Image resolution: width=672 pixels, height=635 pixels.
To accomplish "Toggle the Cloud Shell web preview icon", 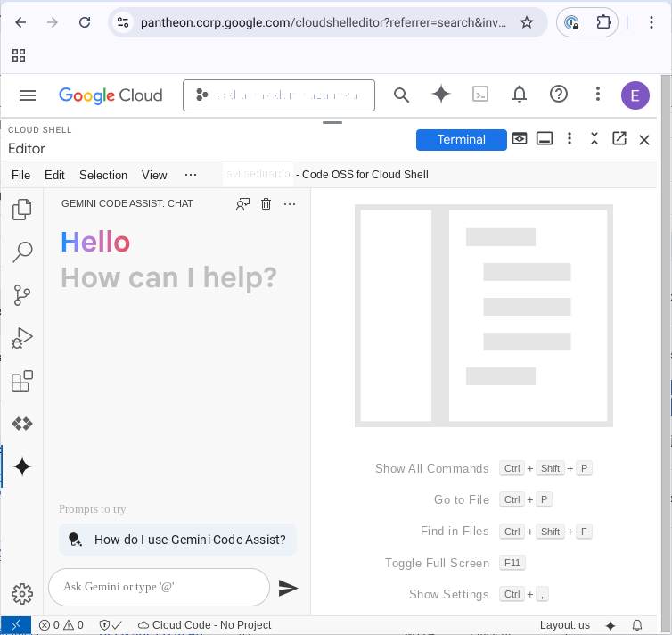I will 520,139.
